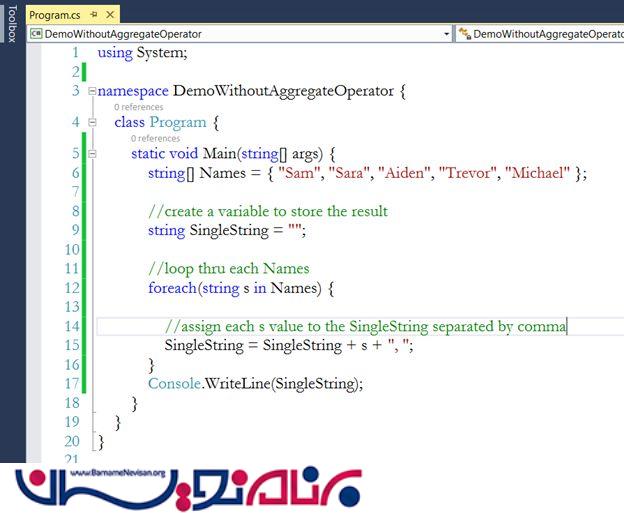Open the DemoWithoutAggregateOperator project dropdown arrow
The image size is (624, 513).
447,34
